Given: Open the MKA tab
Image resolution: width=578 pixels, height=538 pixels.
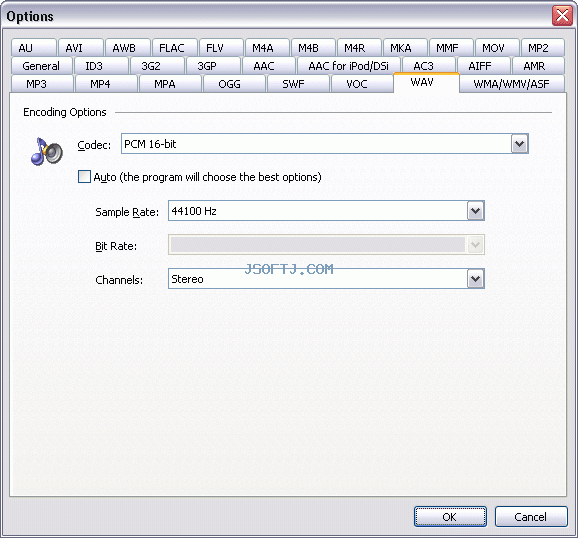Looking at the screenshot, I should pyautogui.click(x=405, y=48).
